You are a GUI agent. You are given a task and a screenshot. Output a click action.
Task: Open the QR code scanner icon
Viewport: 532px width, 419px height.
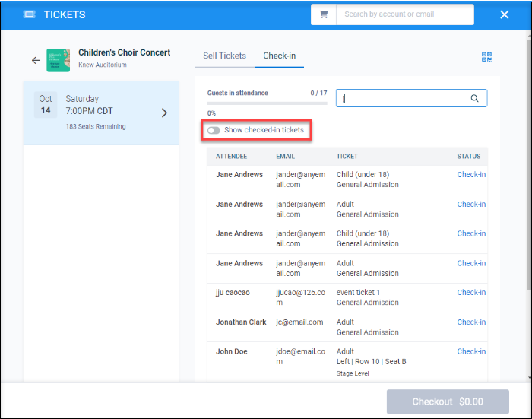pos(486,57)
